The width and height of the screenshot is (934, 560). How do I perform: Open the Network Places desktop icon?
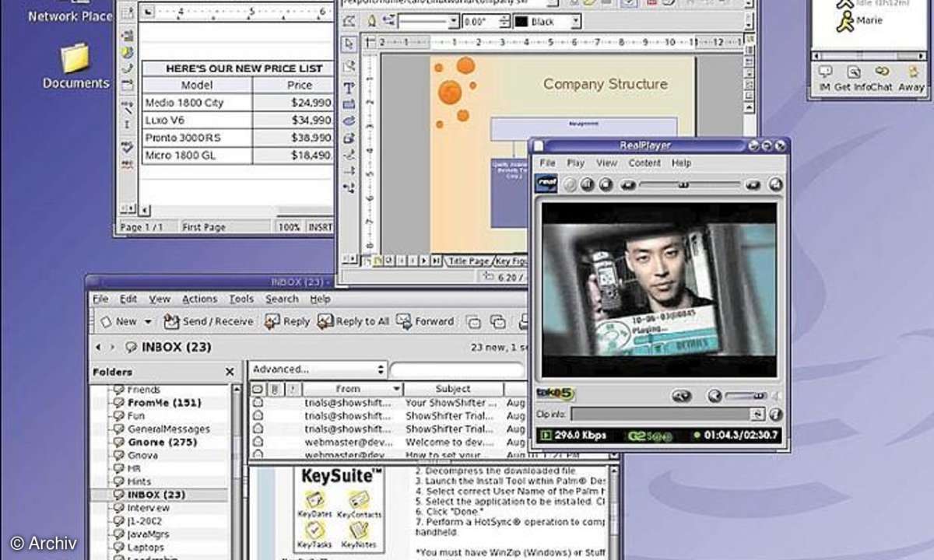[x=70, y=12]
